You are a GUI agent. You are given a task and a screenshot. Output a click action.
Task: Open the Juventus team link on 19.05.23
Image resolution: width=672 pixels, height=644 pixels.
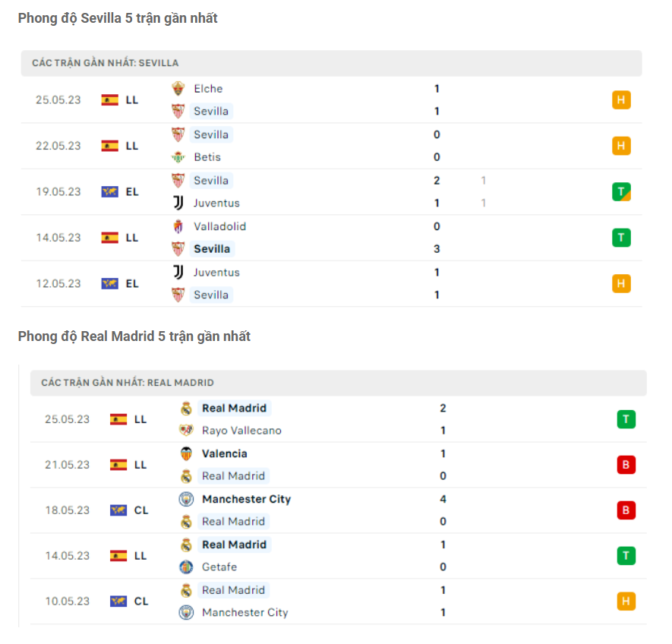pyautogui.click(x=216, y=203)
